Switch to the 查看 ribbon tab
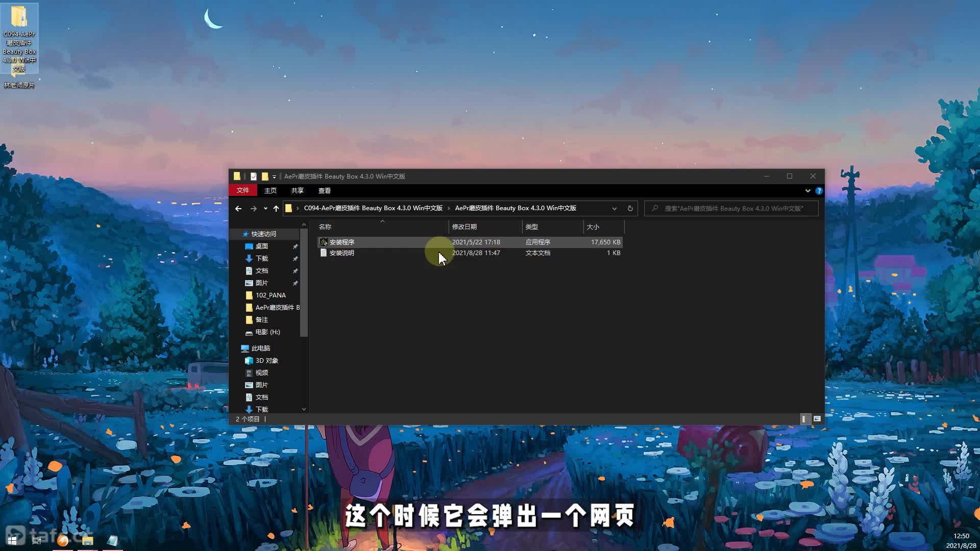Image resolution: width=980 pixels, height=551 pixels. [325, 190]
